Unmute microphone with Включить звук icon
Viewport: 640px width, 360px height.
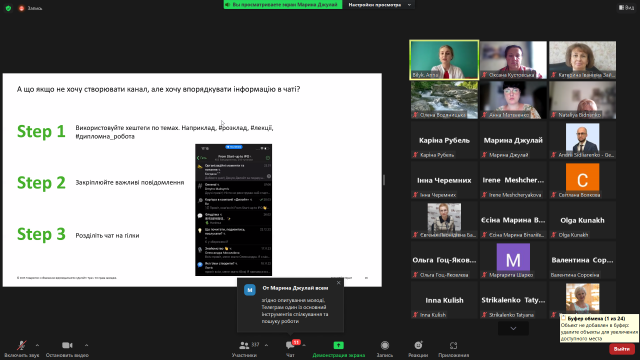pos(22,346)
